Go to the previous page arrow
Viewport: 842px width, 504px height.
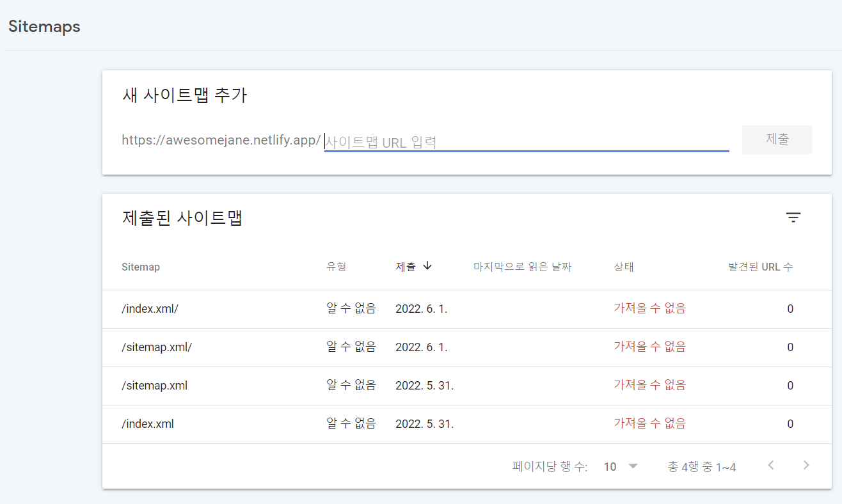click(x=771, y=466)
